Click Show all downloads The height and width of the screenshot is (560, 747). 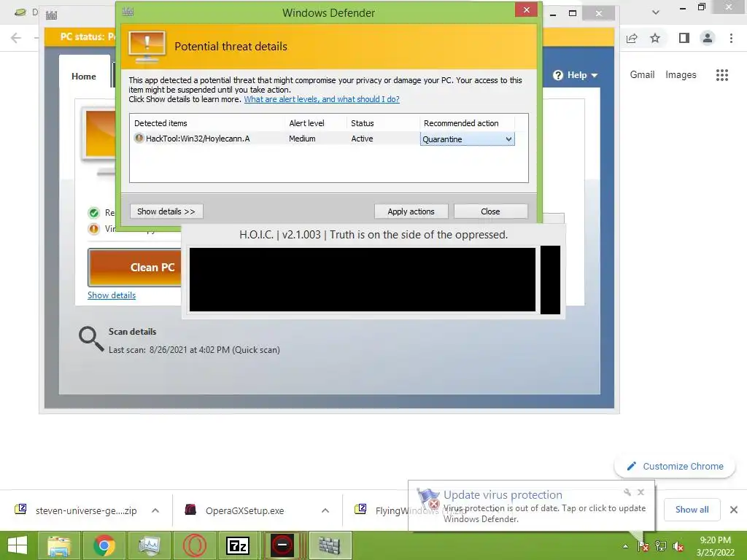coord(692,510)
